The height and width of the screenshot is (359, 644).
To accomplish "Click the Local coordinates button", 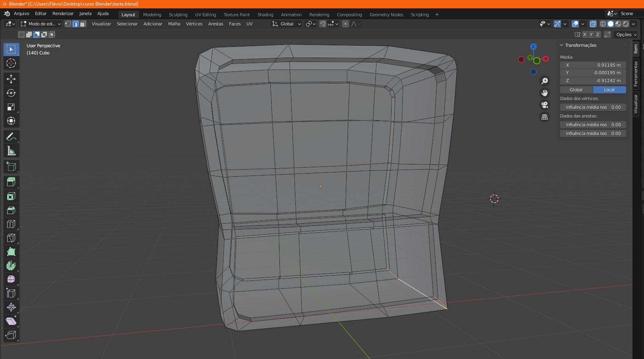I will 609,90.
